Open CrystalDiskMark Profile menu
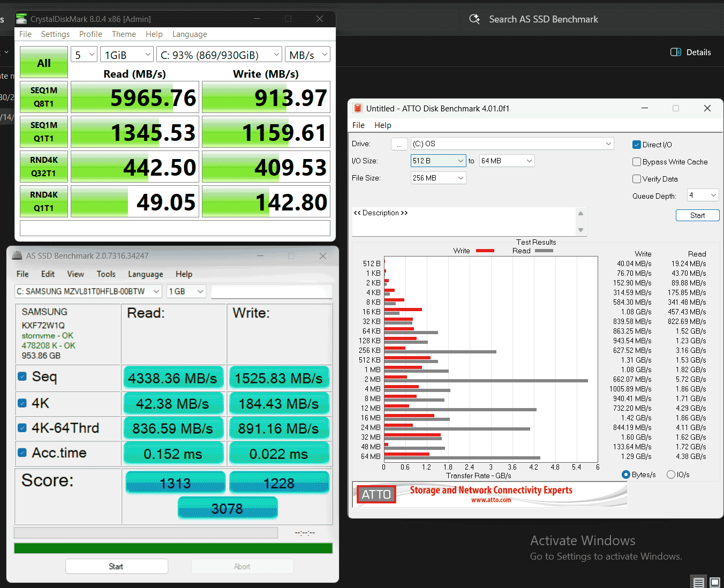The image size is (724, 588). (90, 34)
